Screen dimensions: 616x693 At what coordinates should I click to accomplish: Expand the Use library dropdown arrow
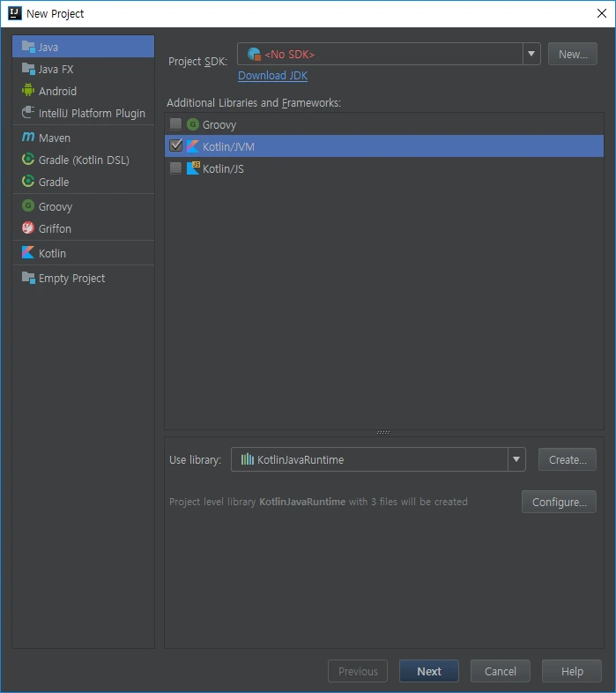point(516,459)
